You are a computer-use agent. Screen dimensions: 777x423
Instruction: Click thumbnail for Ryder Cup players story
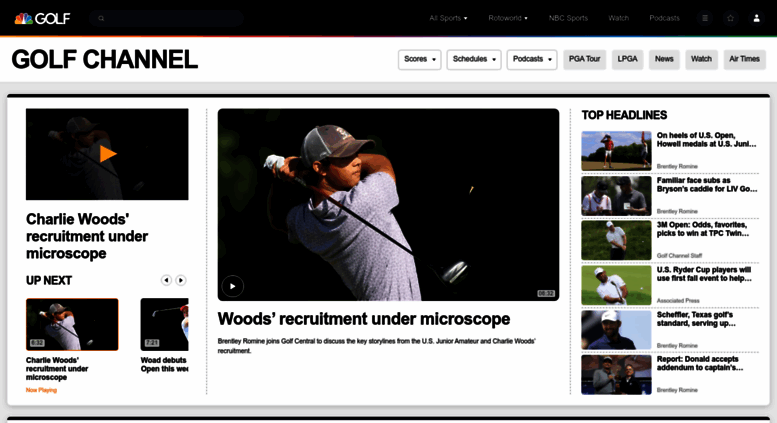pyautogui.click(x=616, y=285)
